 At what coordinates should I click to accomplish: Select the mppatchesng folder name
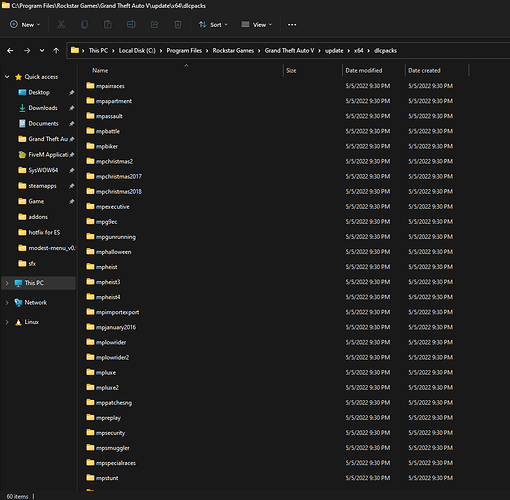pyautogui.click(x=114, y=403)
